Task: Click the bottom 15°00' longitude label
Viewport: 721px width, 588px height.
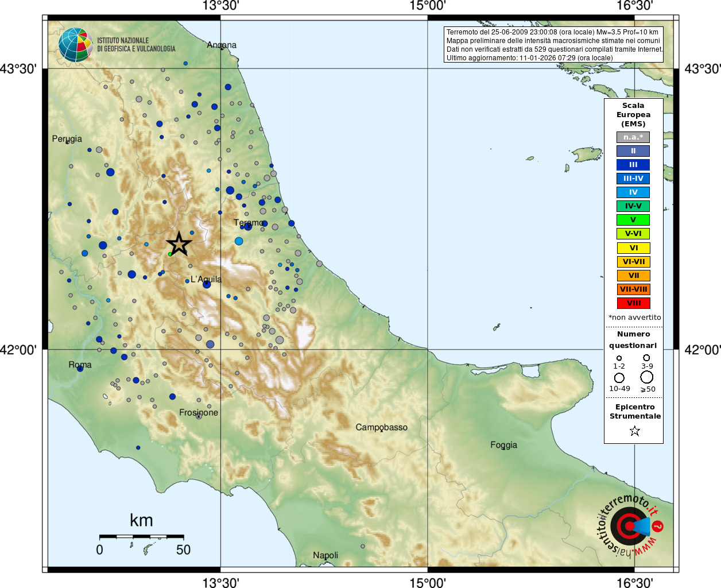Action: [427, 582]
